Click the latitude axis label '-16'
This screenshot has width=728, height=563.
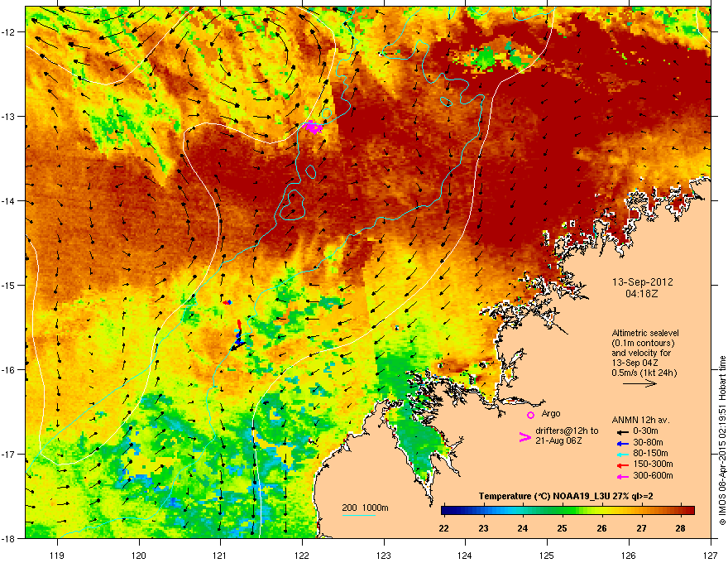coord(8,370)
